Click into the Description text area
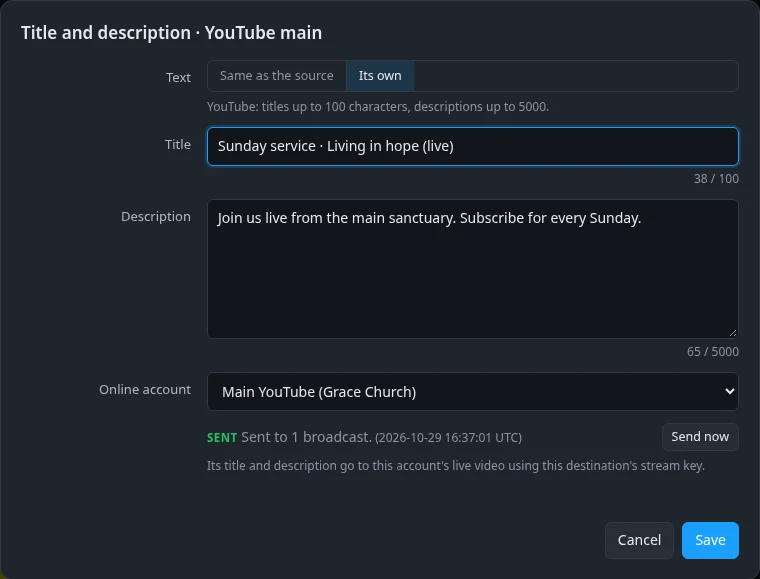The image size is (760, 579). click(473, 269)
